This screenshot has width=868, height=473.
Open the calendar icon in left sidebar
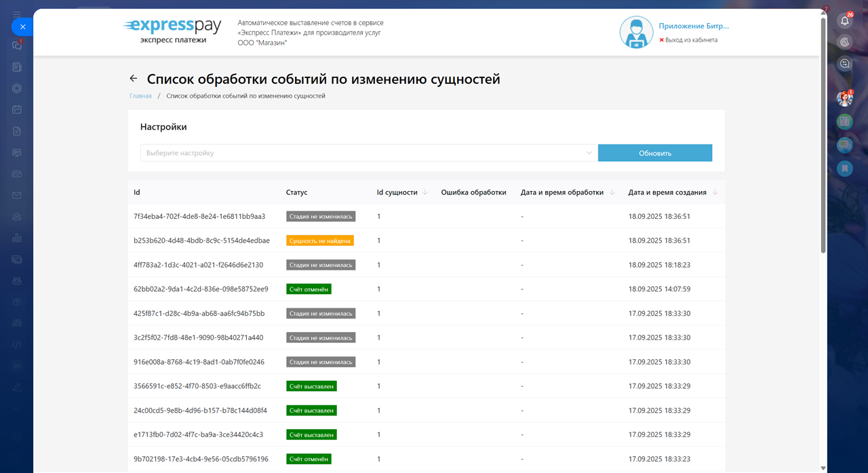(17, 109)
